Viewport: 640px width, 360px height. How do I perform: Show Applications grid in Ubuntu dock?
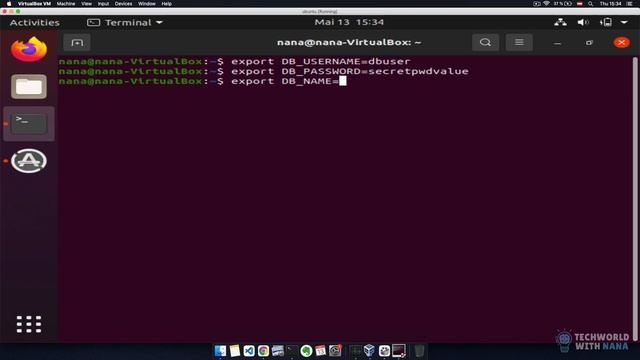(x=29, y=324)
